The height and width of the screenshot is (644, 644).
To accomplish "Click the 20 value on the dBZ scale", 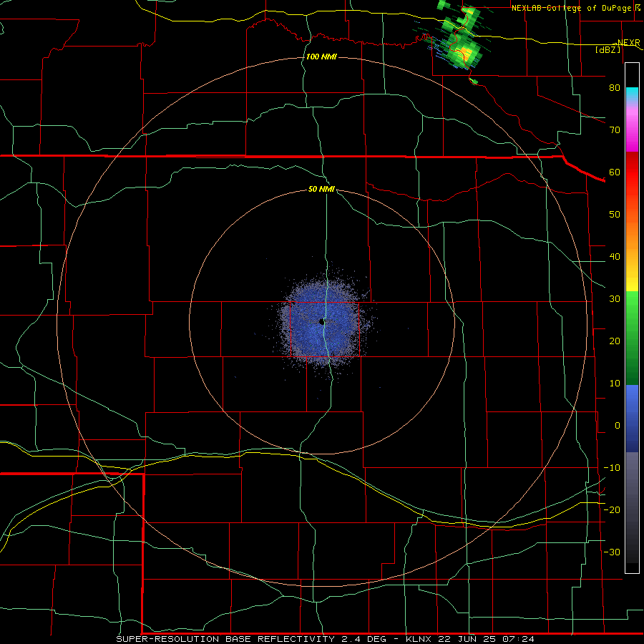I will coord(615,341).
